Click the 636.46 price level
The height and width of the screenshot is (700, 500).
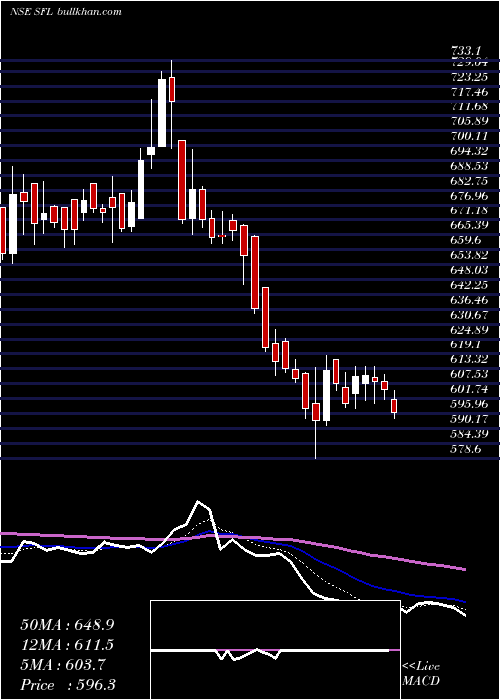(x=468, y=300)
